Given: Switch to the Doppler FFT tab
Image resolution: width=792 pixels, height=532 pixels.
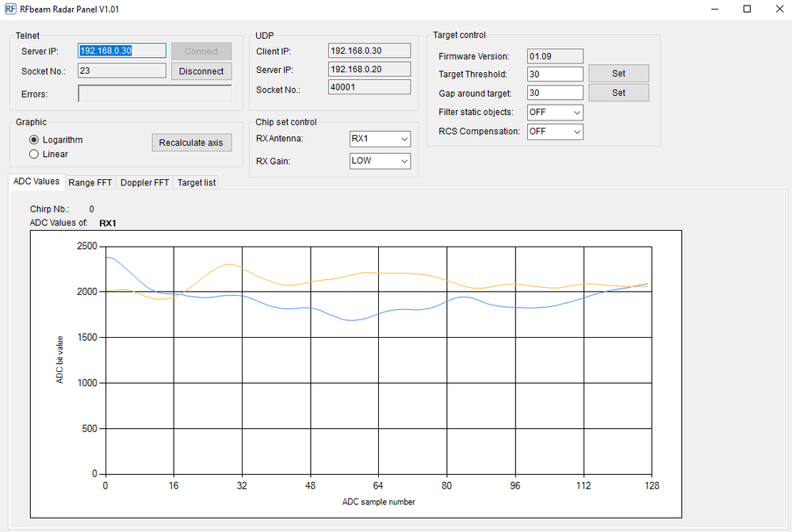Looking at the screenshot, I should point(144,182).
